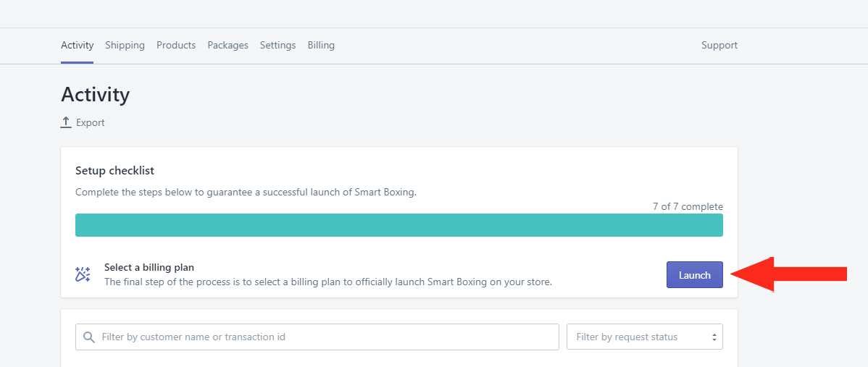The width and height of the screenshot is (868, 367).
Task: Click the Launch button
Action: 695,274
